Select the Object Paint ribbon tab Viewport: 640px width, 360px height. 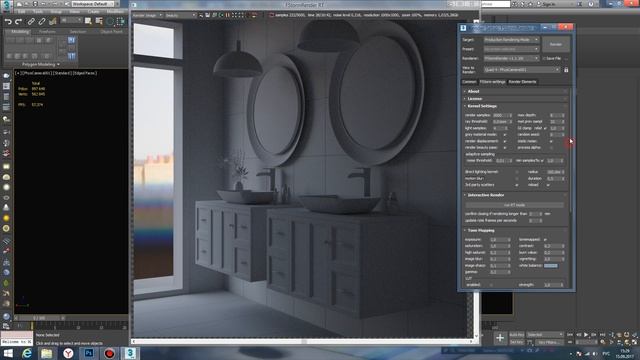pyautogui.click(x=111, y=31)
